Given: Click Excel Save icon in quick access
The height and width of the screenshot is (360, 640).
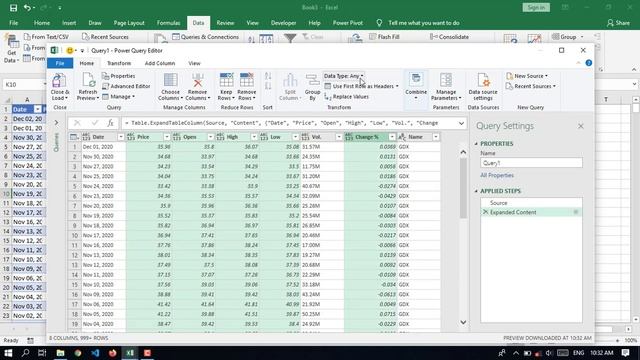Looking at the screenshot, I should [x=13, y=8].
